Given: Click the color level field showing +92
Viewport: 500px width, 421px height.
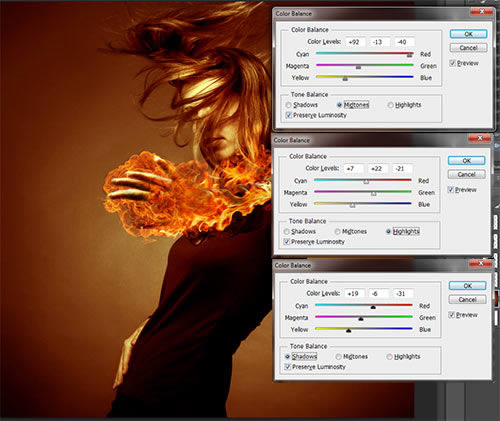Looking at the screenshot, I should point(355,42).
